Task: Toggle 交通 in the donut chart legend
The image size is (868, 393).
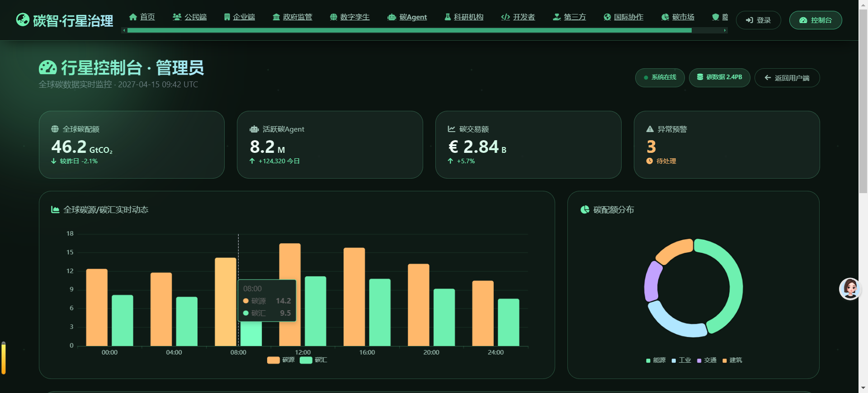Action: point(707,360)
